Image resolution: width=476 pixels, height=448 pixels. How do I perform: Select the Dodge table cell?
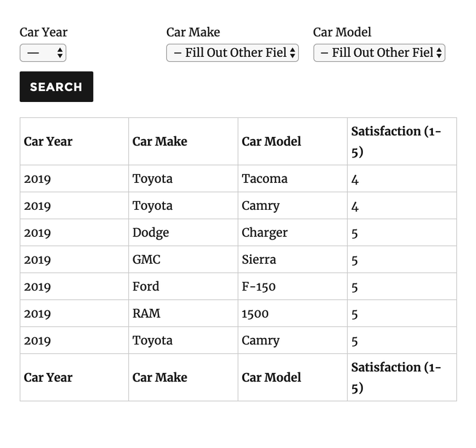(184, 232)
